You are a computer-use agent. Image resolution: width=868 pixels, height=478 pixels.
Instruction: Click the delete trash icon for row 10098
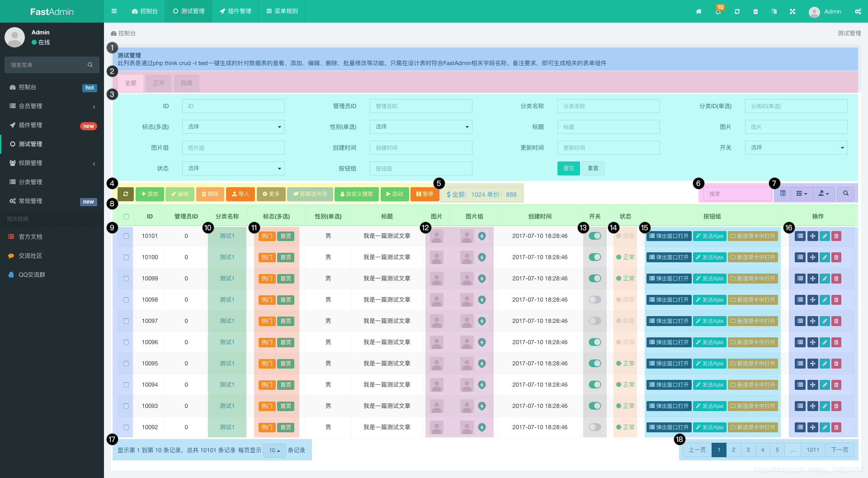836,300
